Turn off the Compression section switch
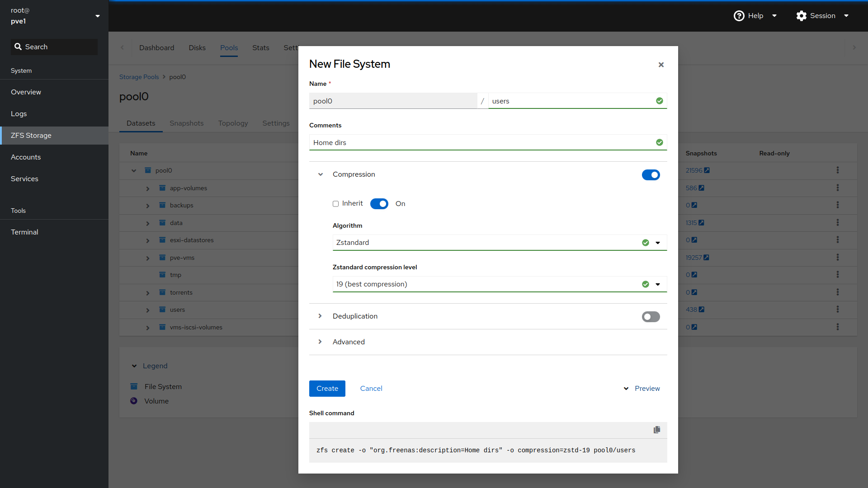868x488 pixels. [x=651, y=175]
